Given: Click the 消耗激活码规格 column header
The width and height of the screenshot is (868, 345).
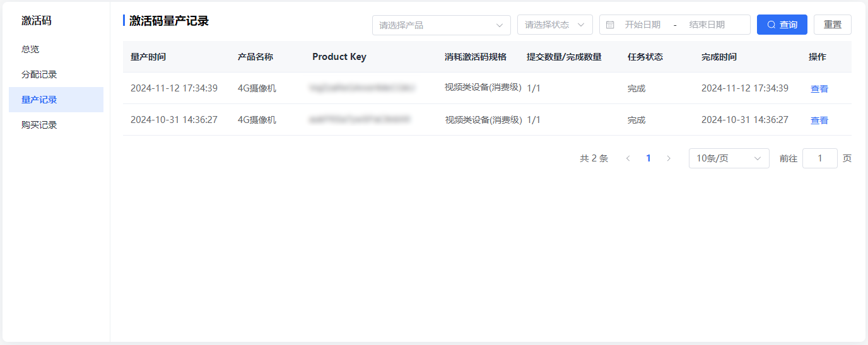Looking at the screenshot, I should click(476, 57).
